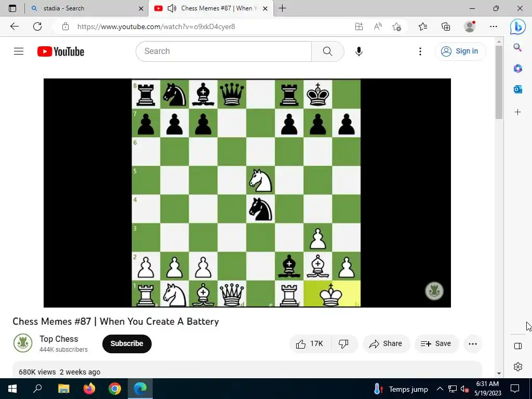Go back to the previous page

click(14, 27)
